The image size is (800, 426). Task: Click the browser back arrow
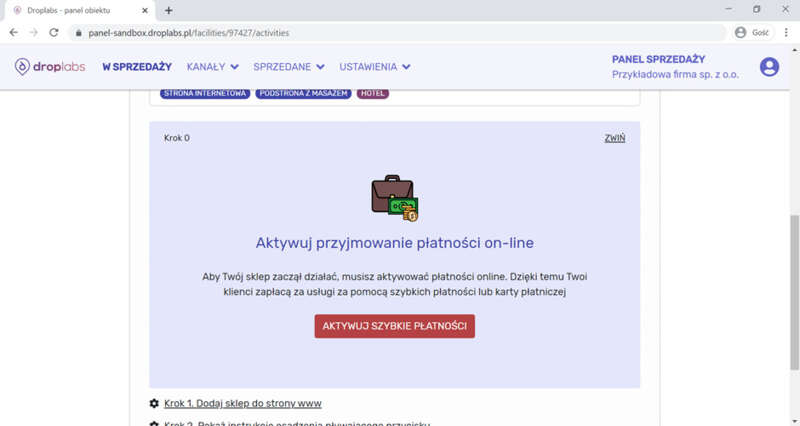(14, 32)
